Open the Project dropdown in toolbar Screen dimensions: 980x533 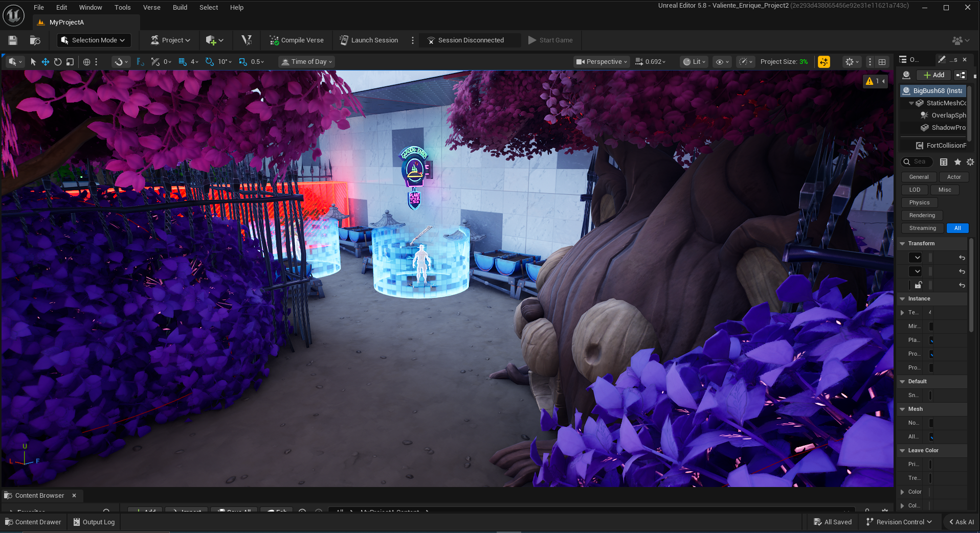(170, 40)
